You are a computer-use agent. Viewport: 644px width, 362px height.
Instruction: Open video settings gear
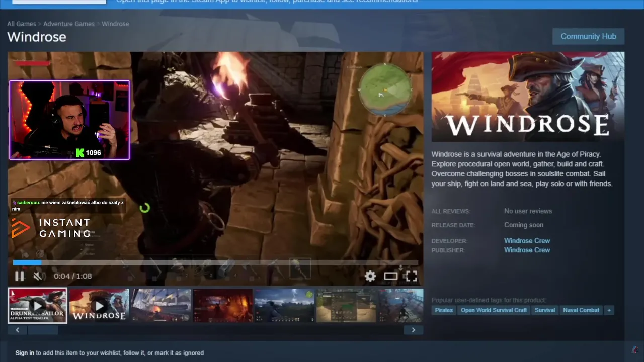pos(370,276)
